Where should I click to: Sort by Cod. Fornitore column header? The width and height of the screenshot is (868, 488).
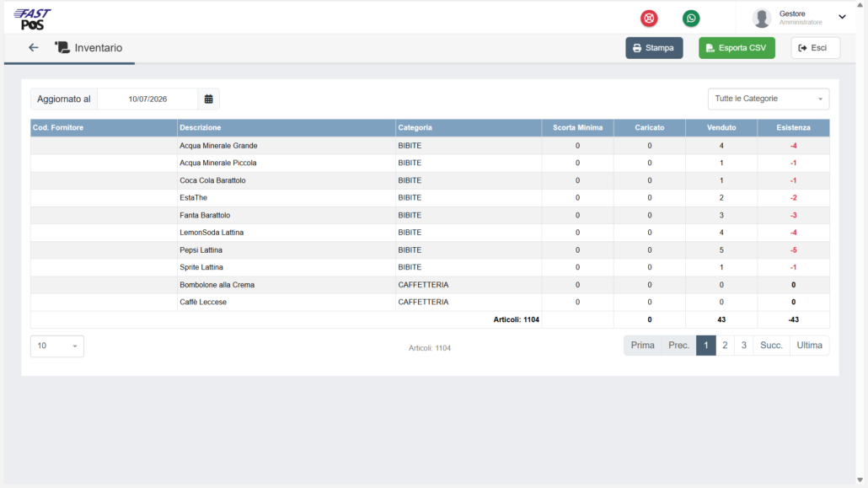pyautogui.click(x=104, y=127)
